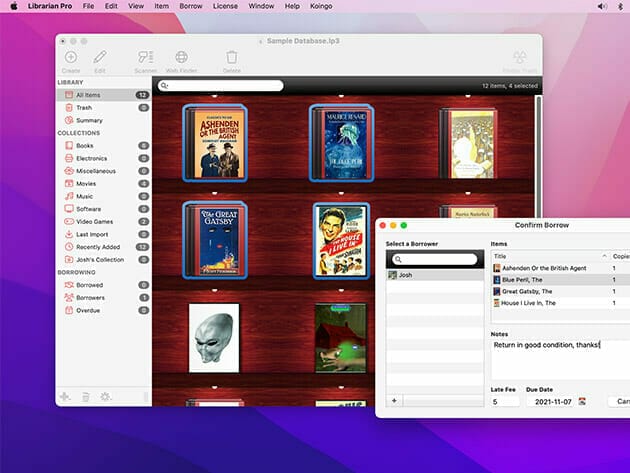Open the License menu
This screenshot has width=630, height=473.
(x=225, y=6)
